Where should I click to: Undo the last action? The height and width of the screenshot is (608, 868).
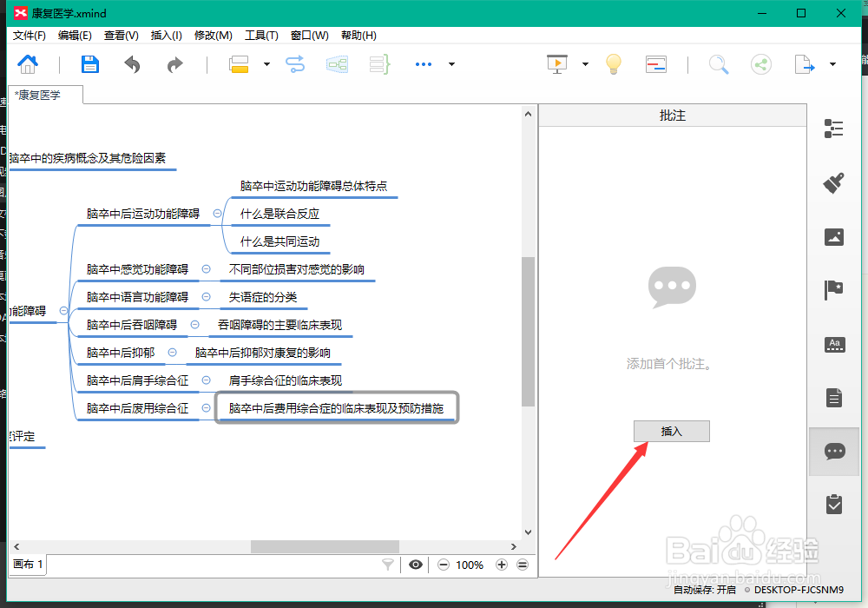[x=132, y=64]
